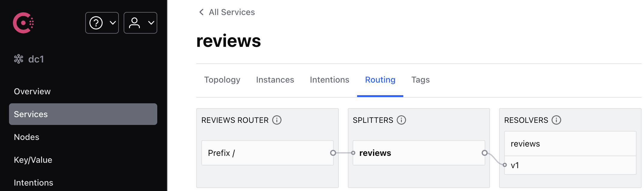Go to Key/Value in the sidebar

tap(33, 160)
